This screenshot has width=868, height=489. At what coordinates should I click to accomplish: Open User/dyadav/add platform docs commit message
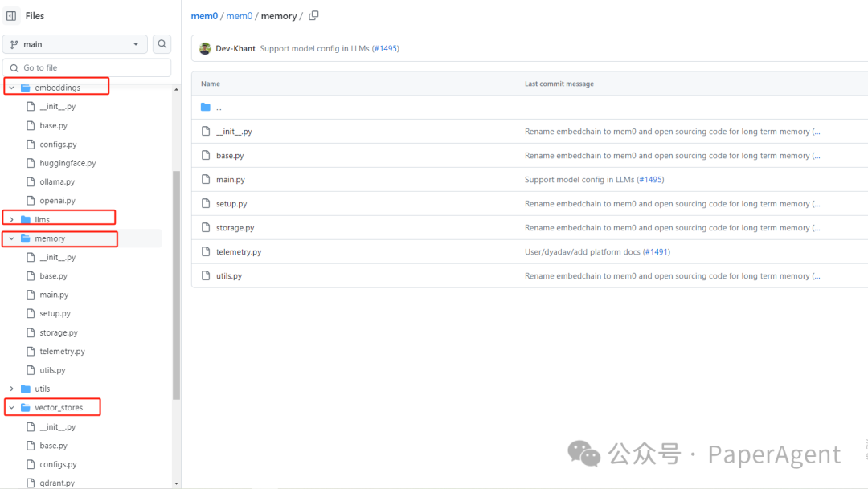(x=583, y=251)
